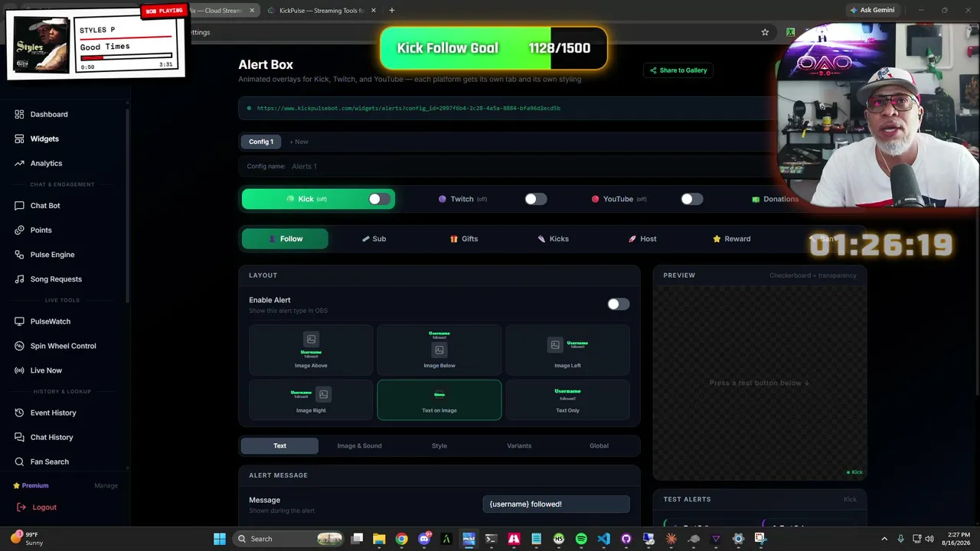The height and width of the screenshot is (551, 980).
Task: Open the Donations platform tab
Action: click(775, 199)
